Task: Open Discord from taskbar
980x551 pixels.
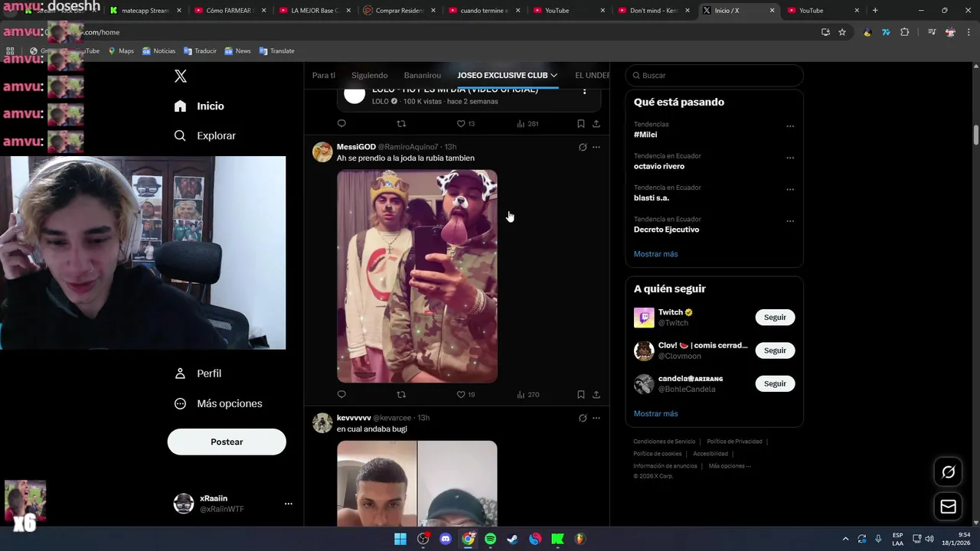Action: [446, 539]
